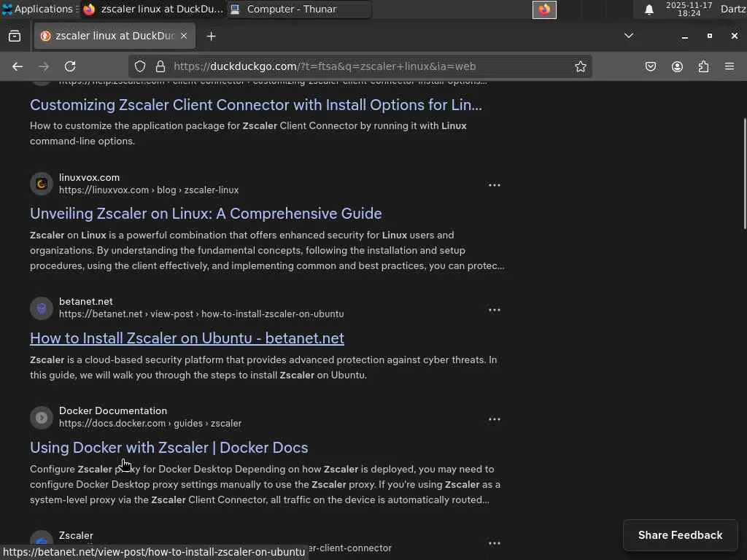Screen dimensions: 747x560
Task: Select the zscaler linux browser tab
Action: pos(115,36)
